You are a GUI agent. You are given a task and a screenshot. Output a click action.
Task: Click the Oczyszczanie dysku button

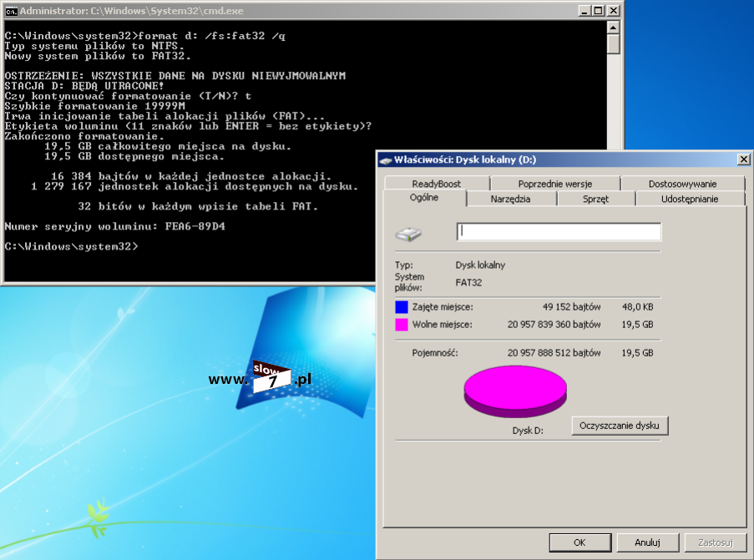620,426
